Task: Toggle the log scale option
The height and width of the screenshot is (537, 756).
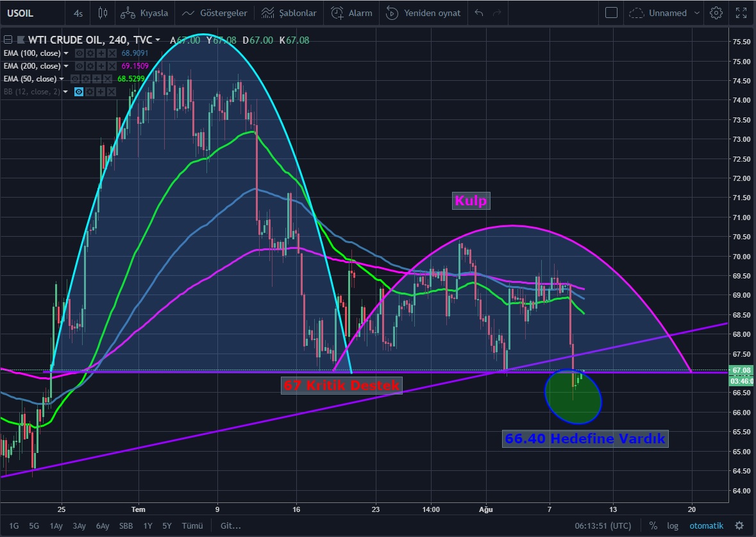Action: (672, 525)
